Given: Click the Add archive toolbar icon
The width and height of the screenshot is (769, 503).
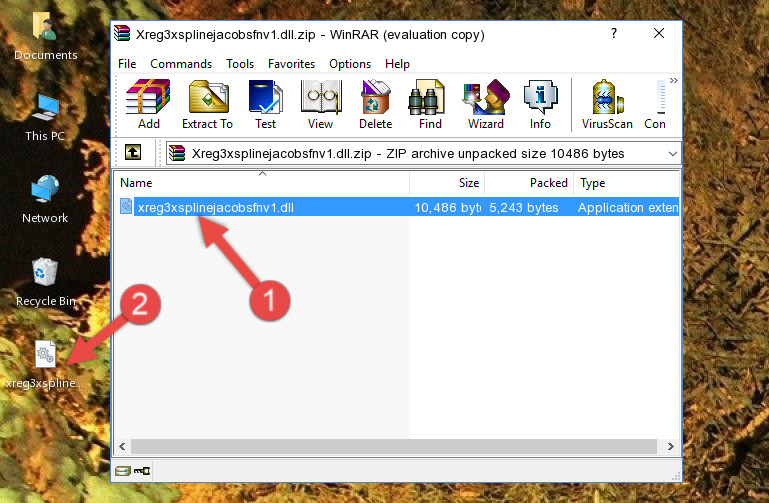Looking at the screenshot, I should [x=148, y=104].
